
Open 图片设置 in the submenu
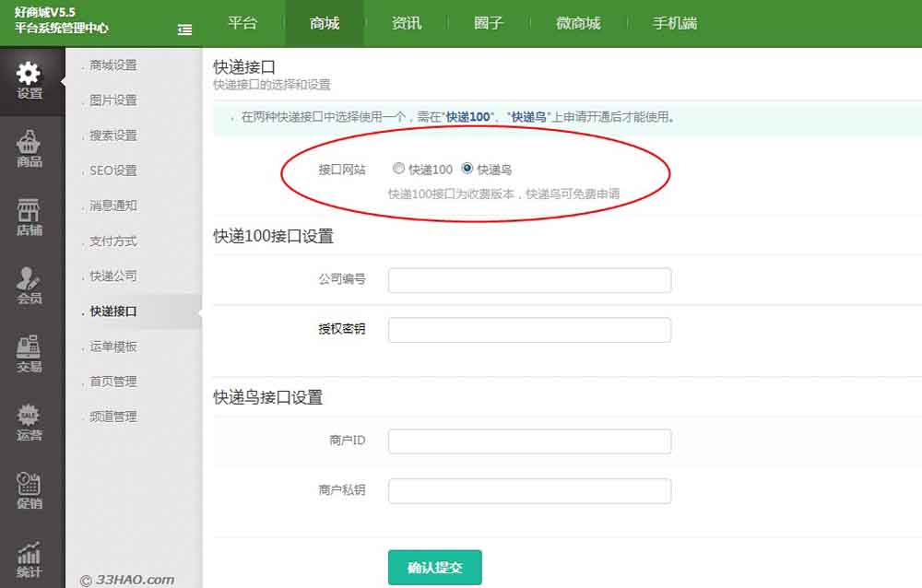pos(112,100)
